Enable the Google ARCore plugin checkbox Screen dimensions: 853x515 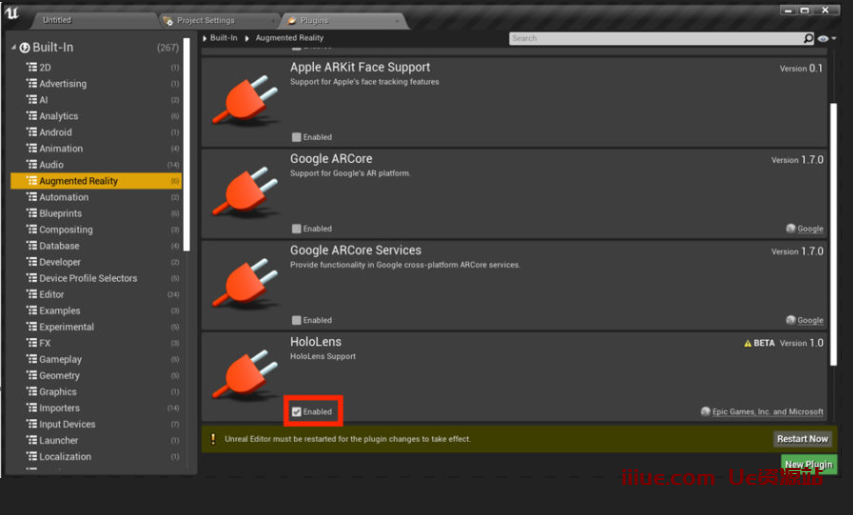296,228
